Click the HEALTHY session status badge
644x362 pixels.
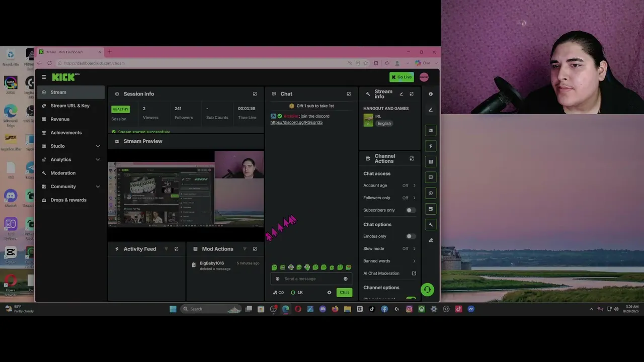[121, 109]
